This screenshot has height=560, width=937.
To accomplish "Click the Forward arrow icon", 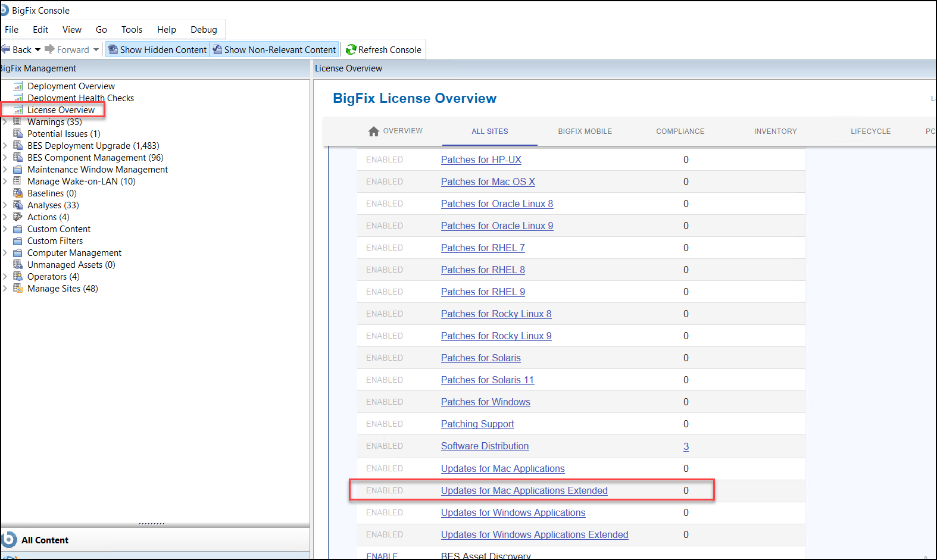I will coord(49,49).
